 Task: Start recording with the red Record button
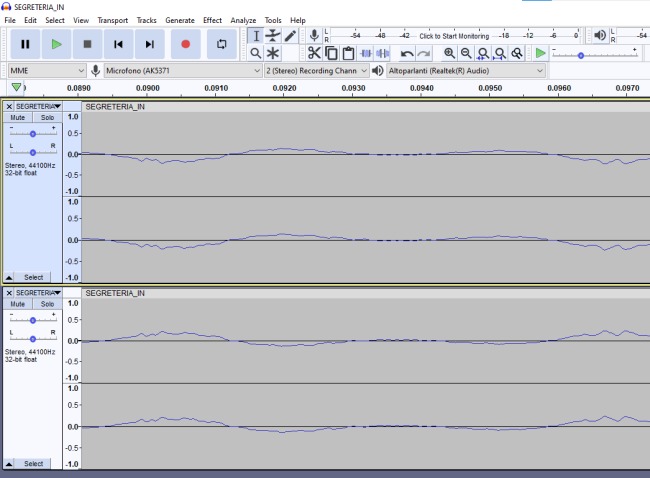coord(186,44)
